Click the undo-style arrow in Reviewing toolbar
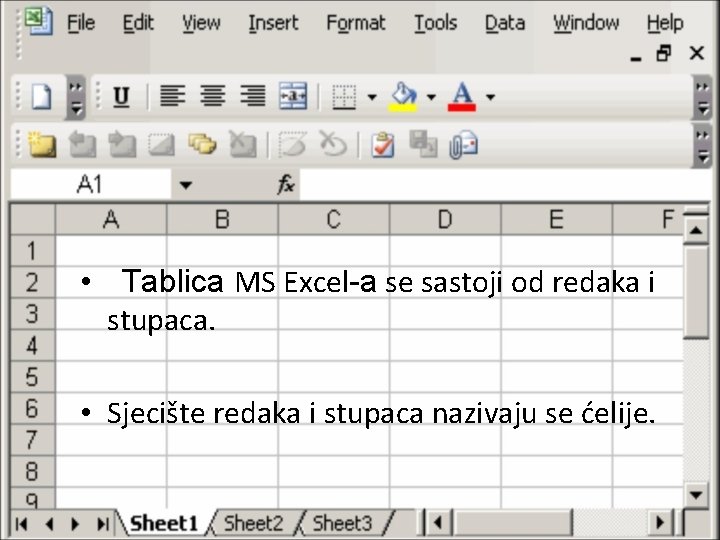The image size is (720, 540). (333, 144)
